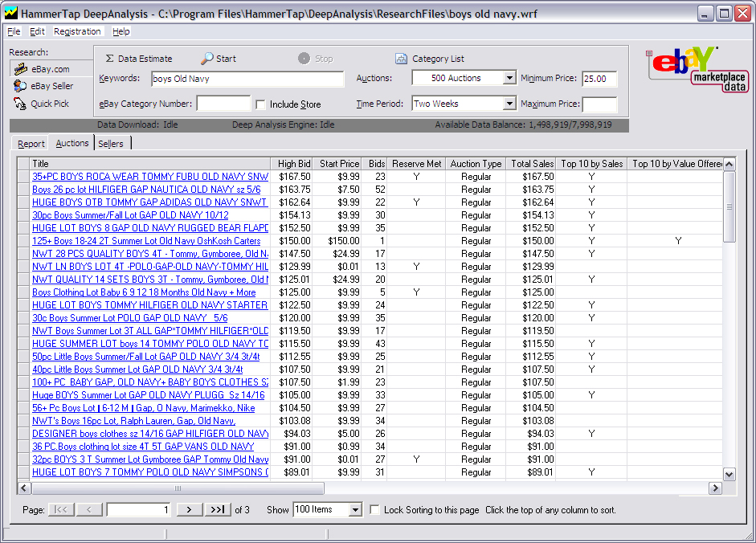
Task: Click the vertical scrollbar down arrow
Action: (729, 474)
